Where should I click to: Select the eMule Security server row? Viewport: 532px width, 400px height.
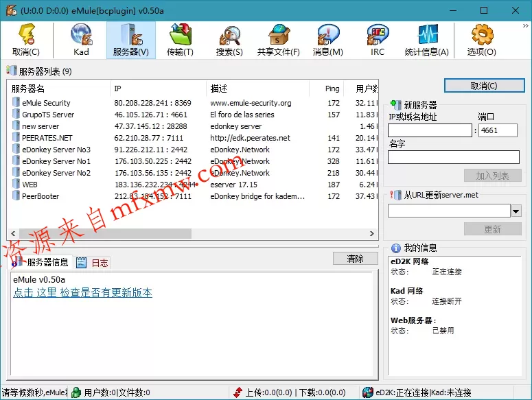[193, 103]
